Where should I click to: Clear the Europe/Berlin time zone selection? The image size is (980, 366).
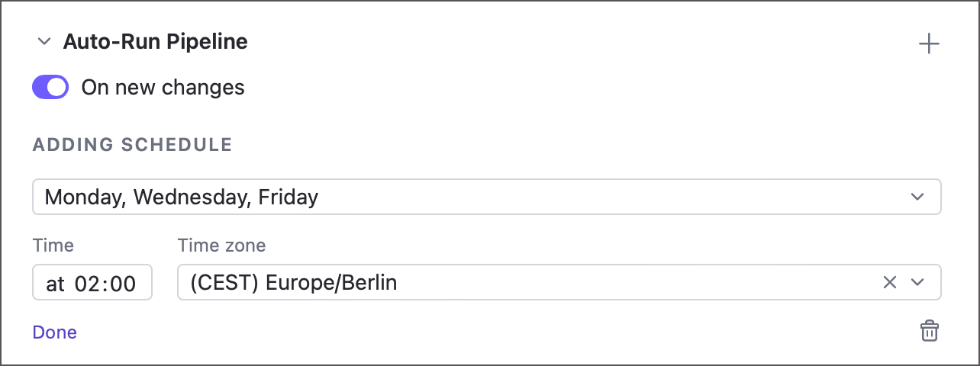(x=889, y=283)
